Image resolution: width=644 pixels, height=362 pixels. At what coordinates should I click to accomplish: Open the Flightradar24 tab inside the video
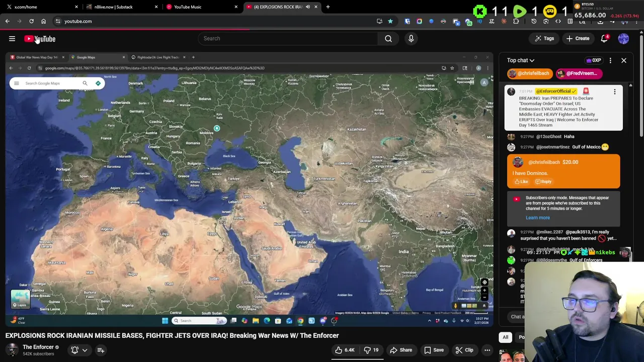158,57
